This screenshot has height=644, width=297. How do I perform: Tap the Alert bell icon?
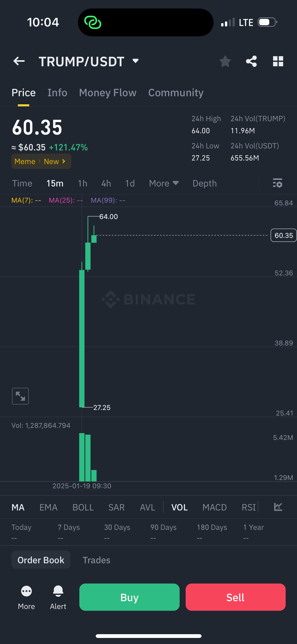58,597
